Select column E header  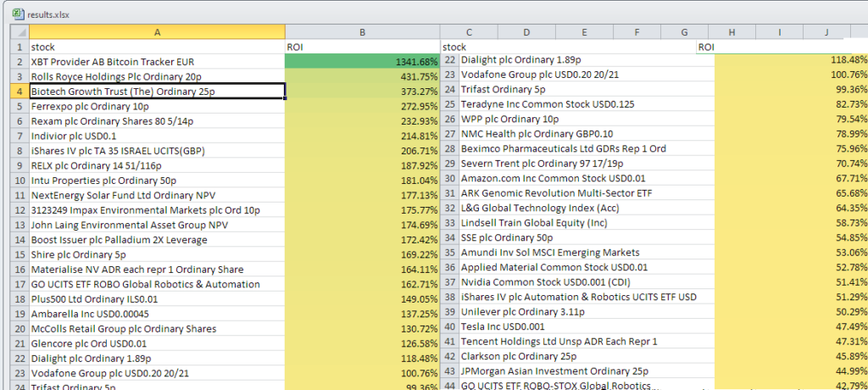coord(585,32)
